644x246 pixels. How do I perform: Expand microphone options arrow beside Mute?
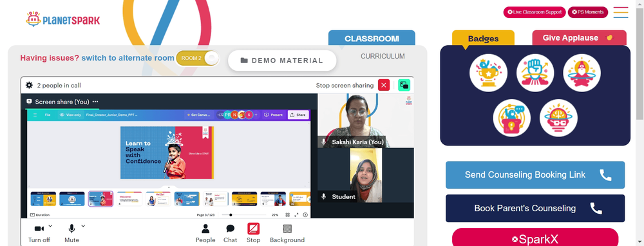[x=83, y=225]
